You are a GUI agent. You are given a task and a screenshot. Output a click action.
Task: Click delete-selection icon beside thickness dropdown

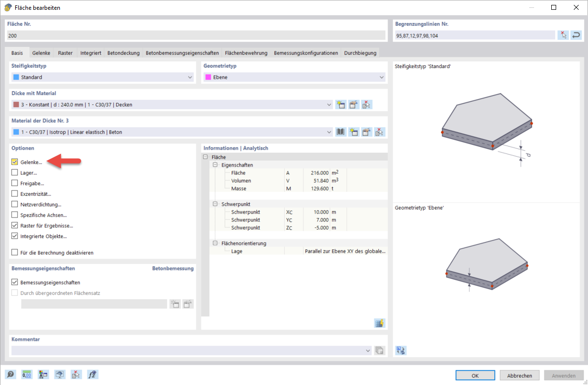pos(367,104)
